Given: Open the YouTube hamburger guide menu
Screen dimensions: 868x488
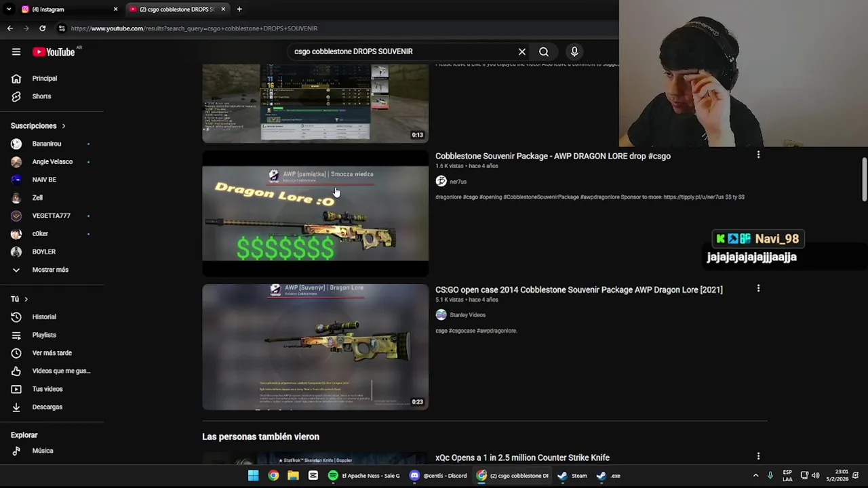Looking at the screenshot, I should tap(16, 52).
